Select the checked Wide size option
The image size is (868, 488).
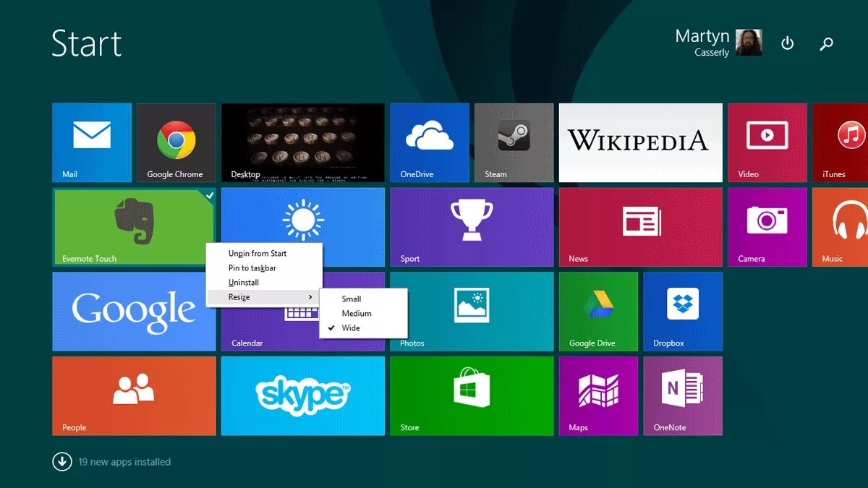364,328
